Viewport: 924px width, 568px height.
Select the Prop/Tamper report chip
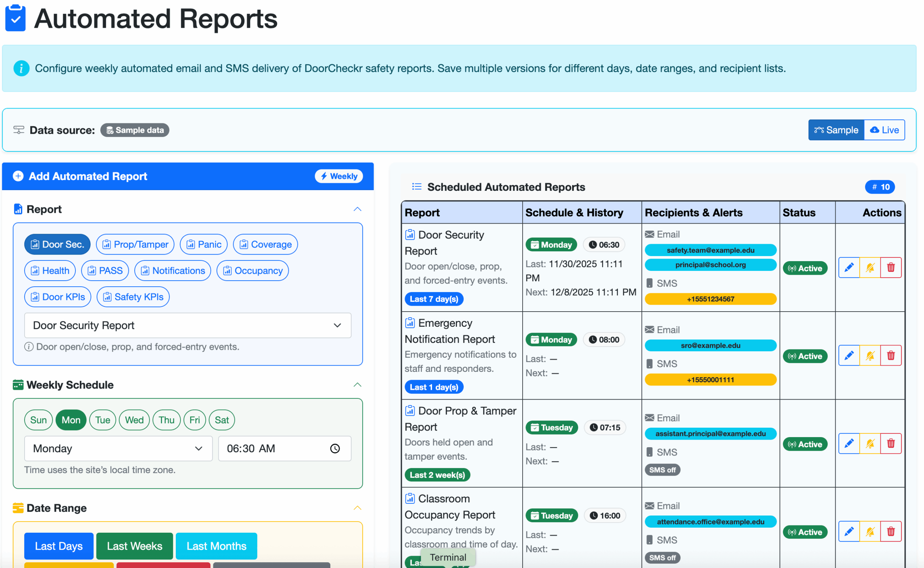135,245
